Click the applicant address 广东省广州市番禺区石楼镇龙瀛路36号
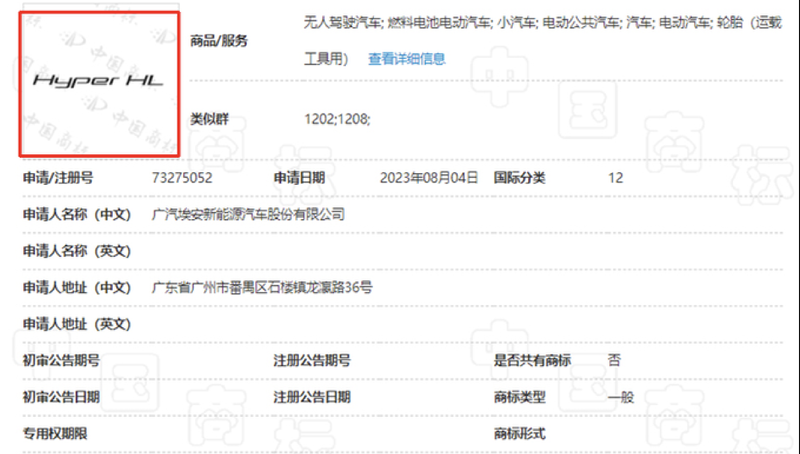This screenshot has width=800, height=454. [x=262, y=287]
